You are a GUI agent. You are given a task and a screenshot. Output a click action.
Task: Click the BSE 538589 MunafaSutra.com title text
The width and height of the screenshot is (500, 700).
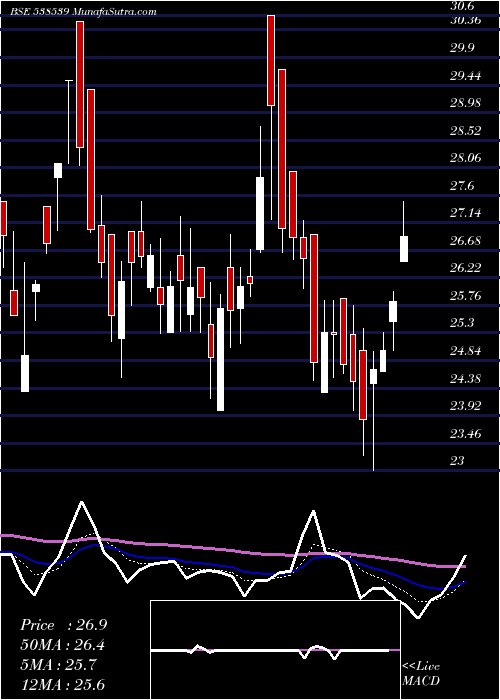coord(84,12)
